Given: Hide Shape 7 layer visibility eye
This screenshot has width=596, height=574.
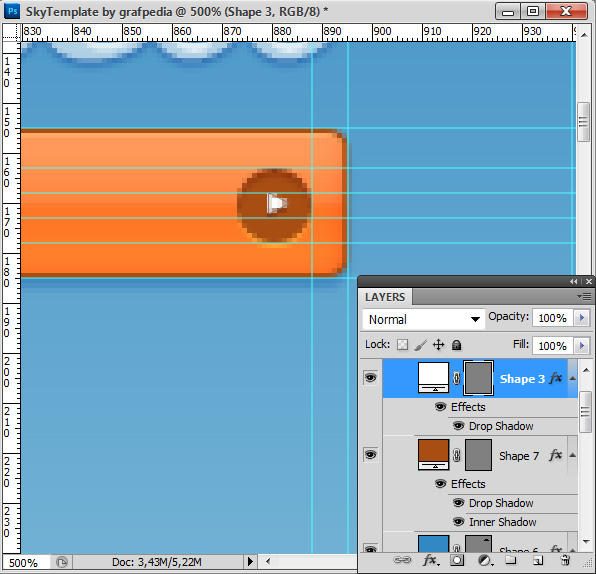Looking at the screenshot, I should coord(370,454).
